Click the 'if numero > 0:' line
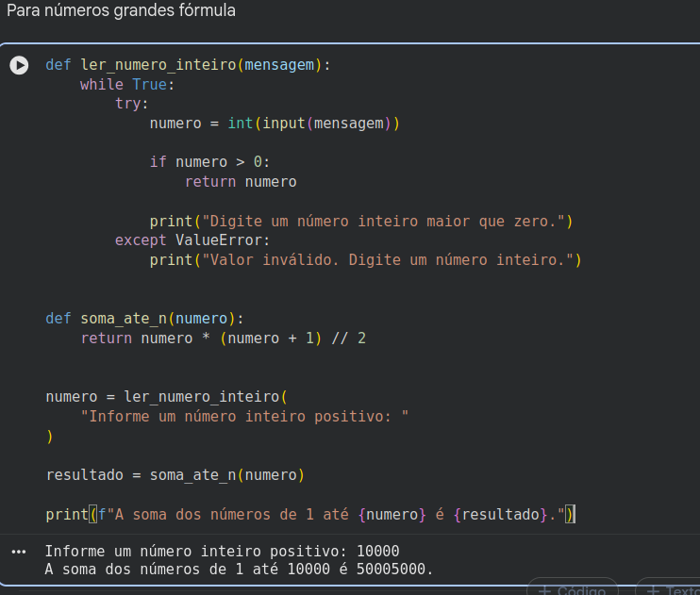The width and height of the screenshot is (700, 595). [x=209, y=162]
